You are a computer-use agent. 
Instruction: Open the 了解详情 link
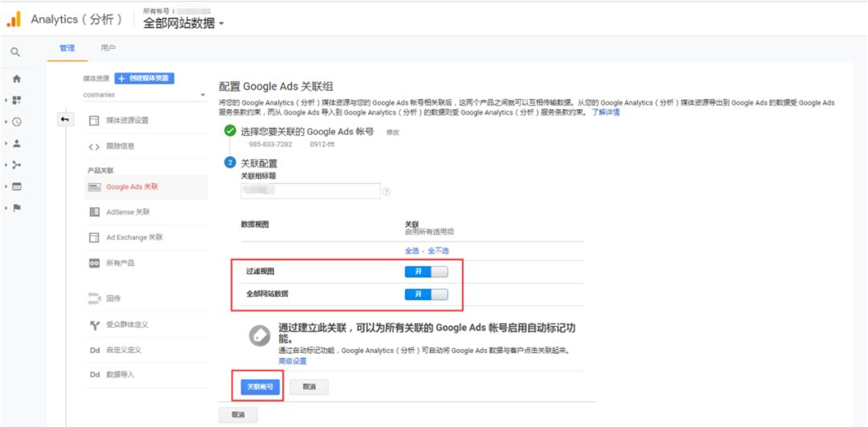[606, 112]
